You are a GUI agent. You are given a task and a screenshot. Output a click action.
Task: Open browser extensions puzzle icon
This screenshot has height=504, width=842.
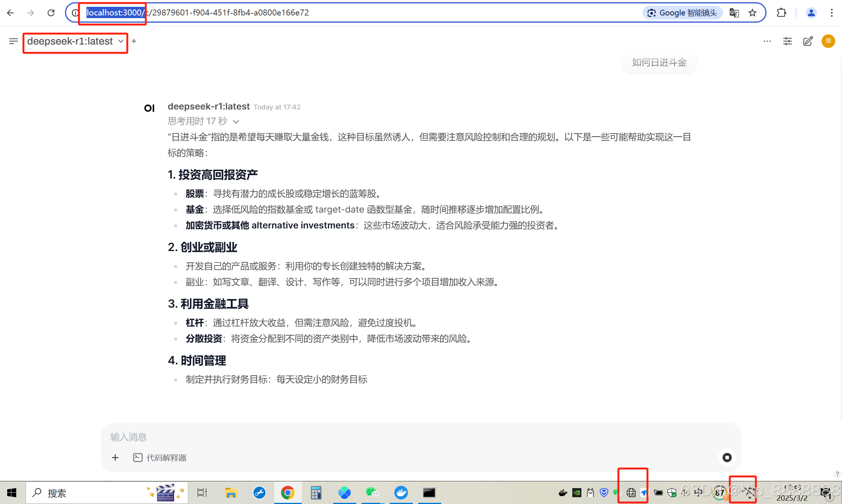point(782,13)
